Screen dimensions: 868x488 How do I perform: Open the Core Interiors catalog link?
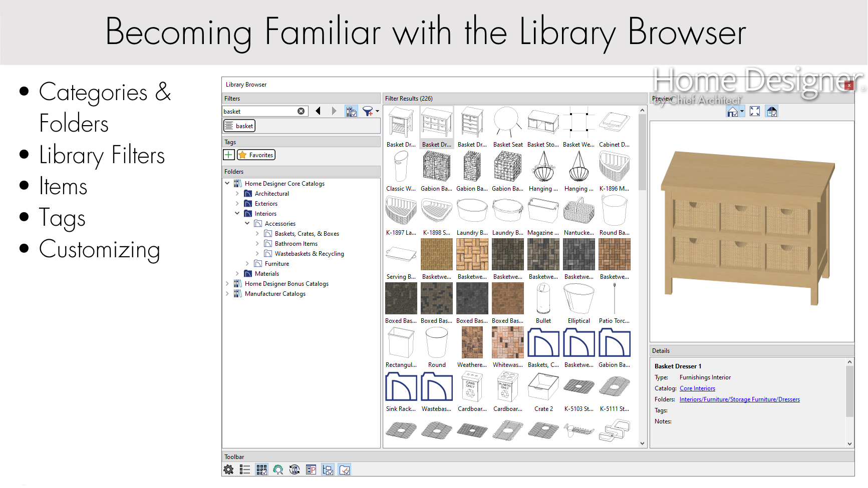[697, 388]
